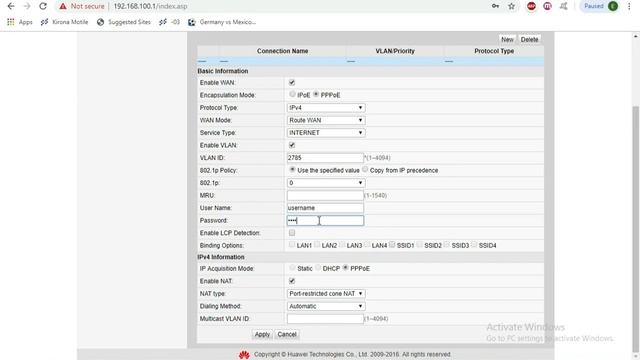Click the Password field

(x=325, y=220)
